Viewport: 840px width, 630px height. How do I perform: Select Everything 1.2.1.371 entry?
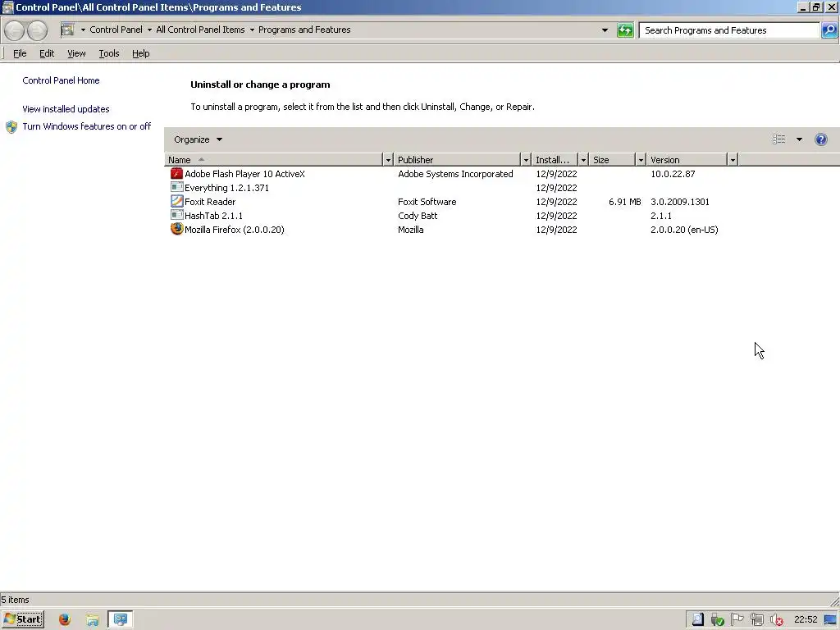(x=226, y=188)
